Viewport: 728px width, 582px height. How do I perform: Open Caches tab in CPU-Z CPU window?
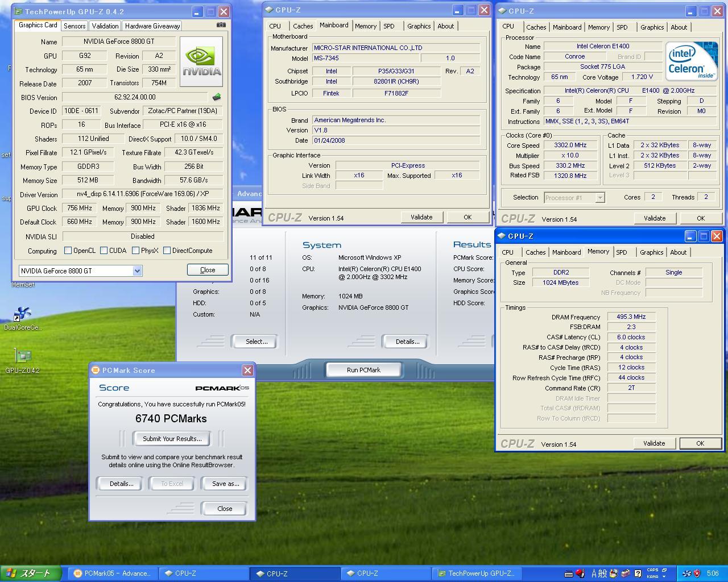[536, 27]
